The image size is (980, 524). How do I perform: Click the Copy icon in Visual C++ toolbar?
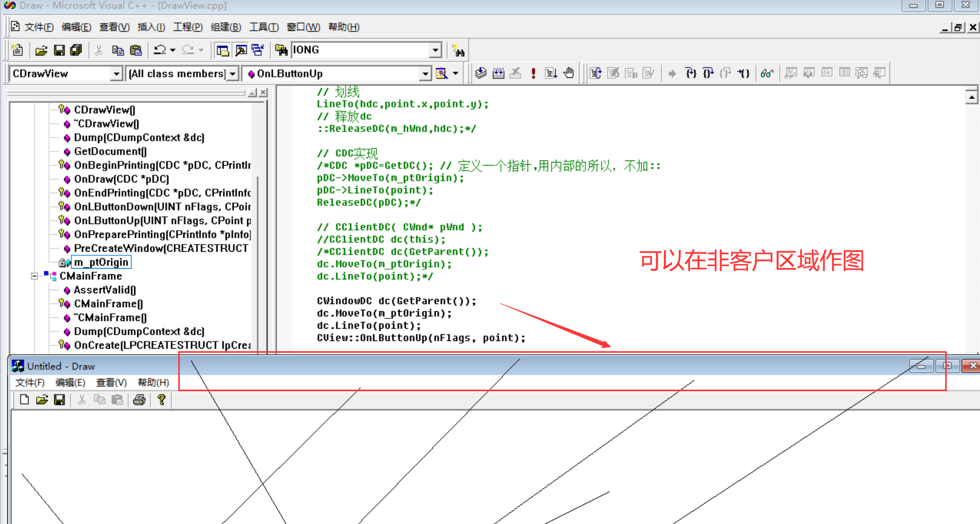tap(118, 50)
